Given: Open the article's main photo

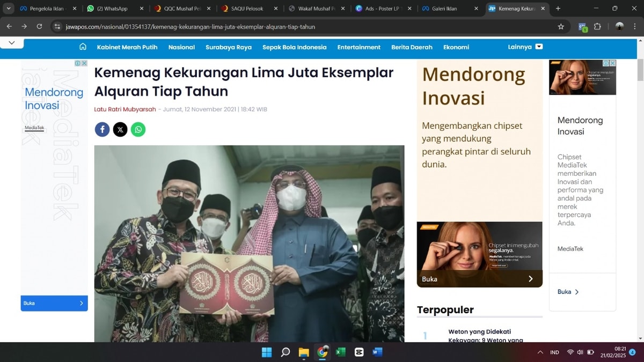Looking at the screenshot, I should [x=249, y=243].
